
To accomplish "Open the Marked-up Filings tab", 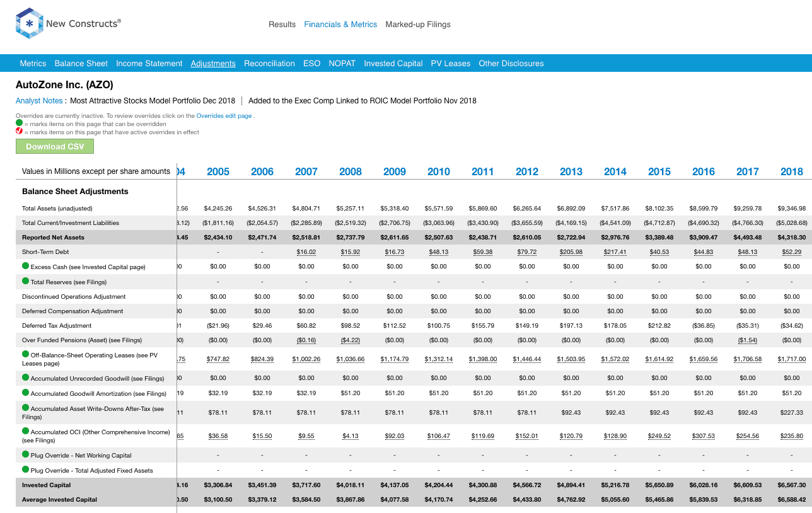I will tap(418, 25).
